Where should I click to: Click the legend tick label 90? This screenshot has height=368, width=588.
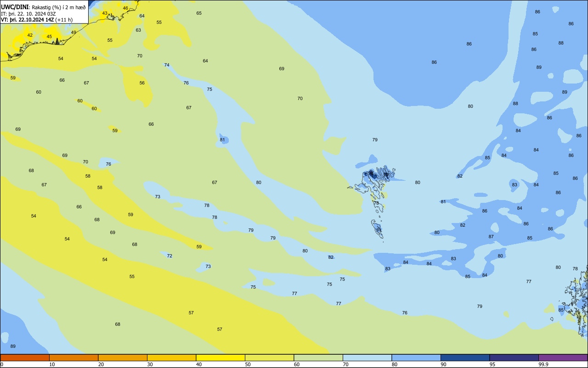pos(443,364)
